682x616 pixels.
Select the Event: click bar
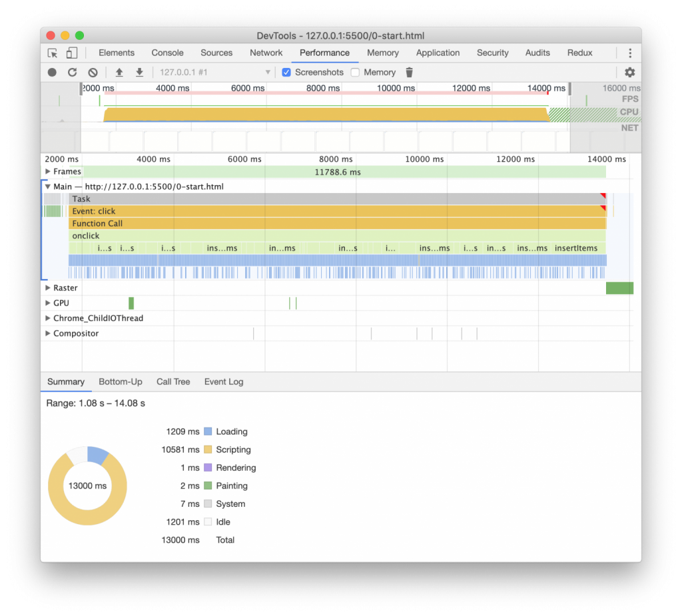coord(337,211)
